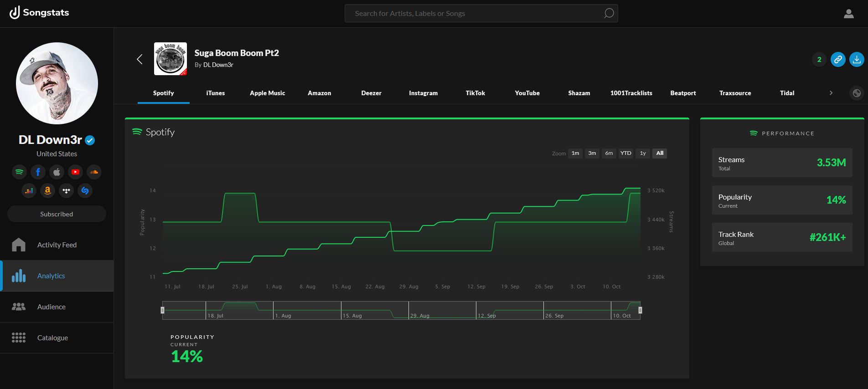Image resolution: width=868 pixels, height=389 pixels.
Task: Focus the Search for Artists, Labels or Songs field
Action: tap(481, 14)
